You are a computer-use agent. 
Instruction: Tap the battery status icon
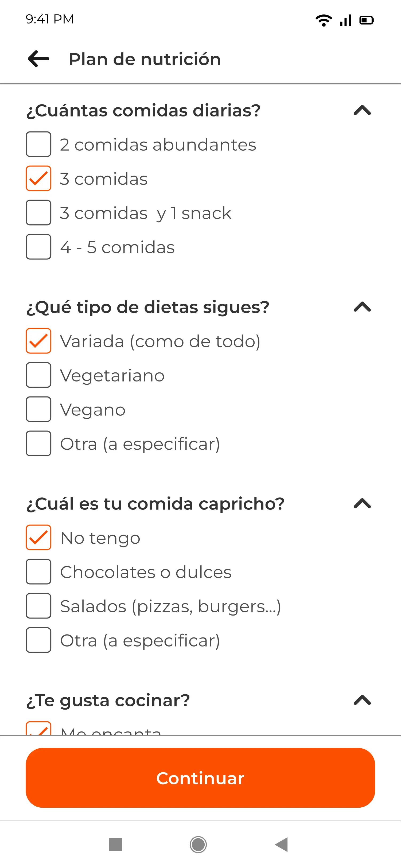click(367, 20)
